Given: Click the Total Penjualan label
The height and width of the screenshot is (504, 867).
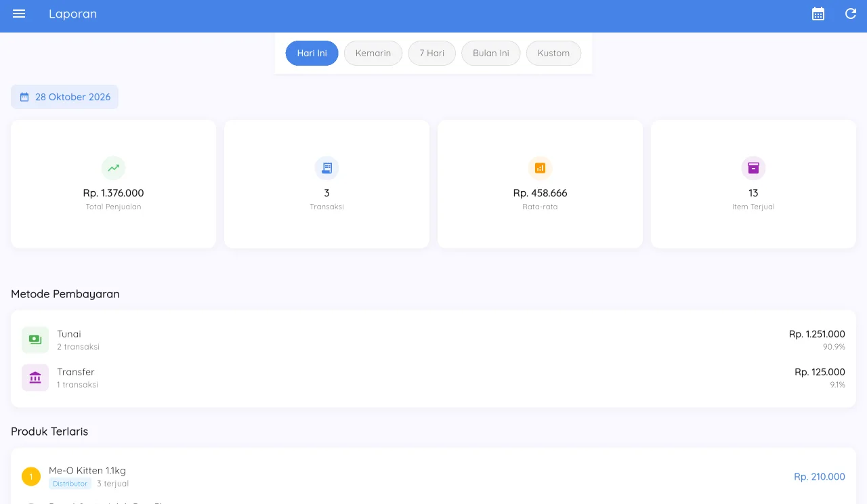Looking at the screenshot, I should click(113, 207).
